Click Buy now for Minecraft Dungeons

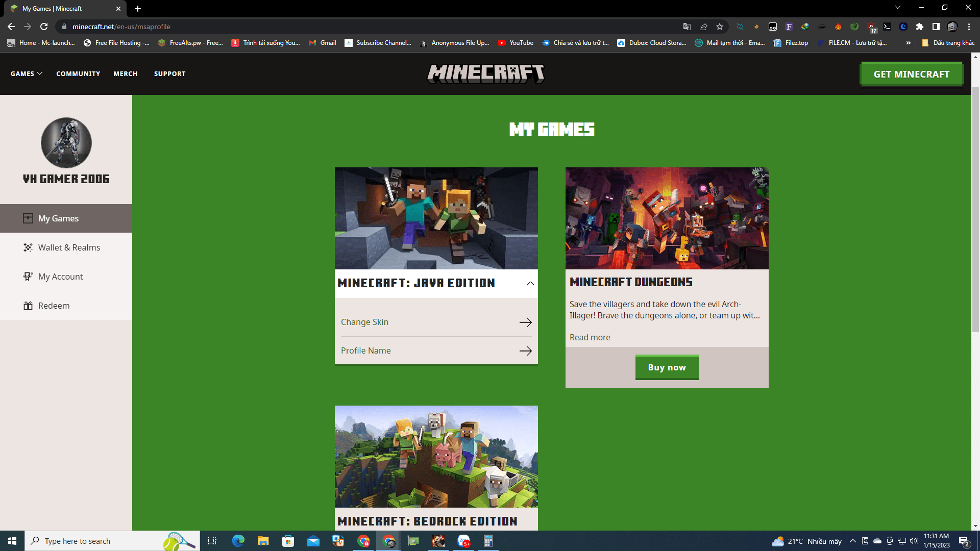(667, 367)
